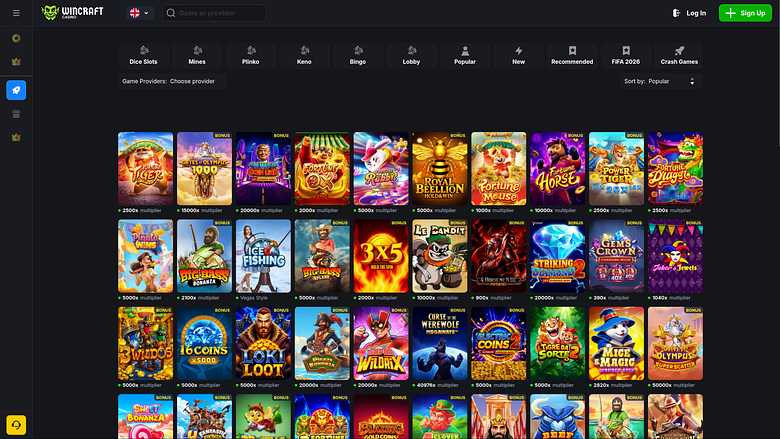Open the Royal Beellion Hold & Win game

coord(440,169)
